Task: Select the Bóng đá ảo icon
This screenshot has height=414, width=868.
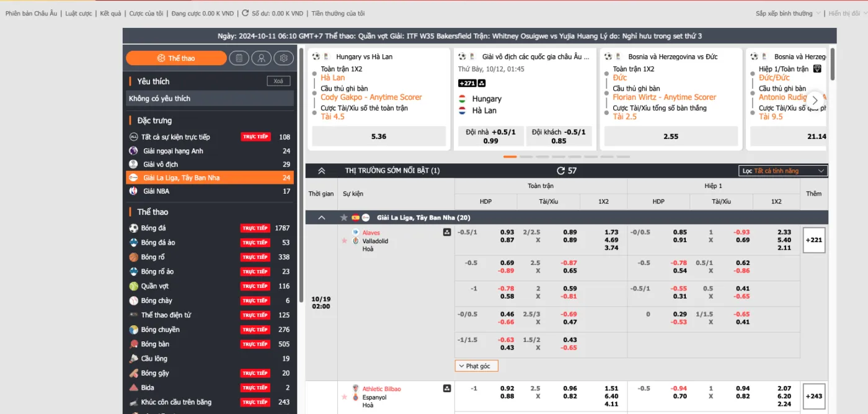Action: tap(133, 243)
